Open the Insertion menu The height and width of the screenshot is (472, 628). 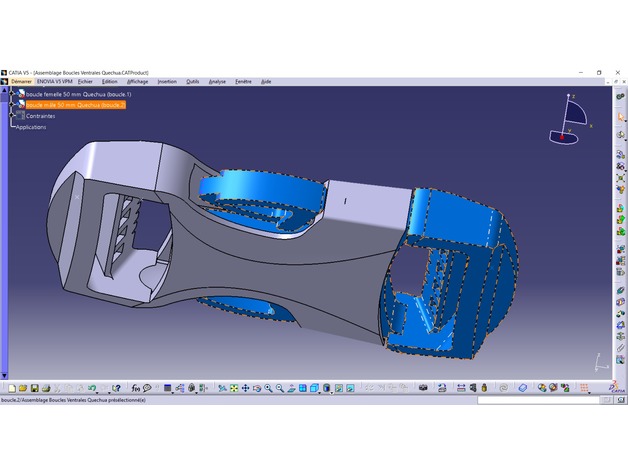[166, 81]
